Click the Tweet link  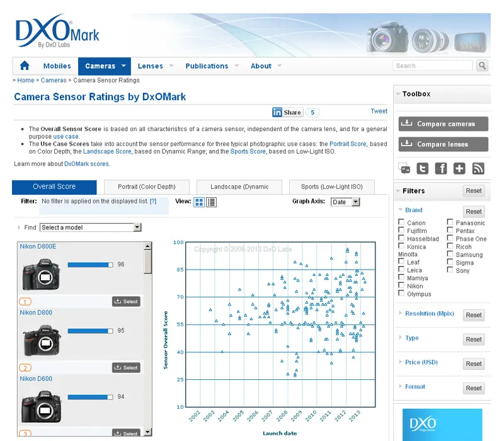(379, 111)
